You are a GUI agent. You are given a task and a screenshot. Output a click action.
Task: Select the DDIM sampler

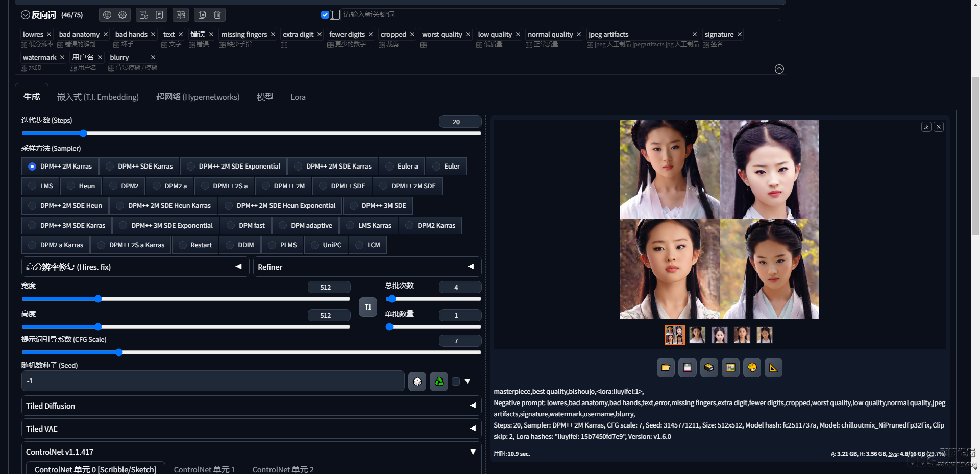(x=240, y=245)
